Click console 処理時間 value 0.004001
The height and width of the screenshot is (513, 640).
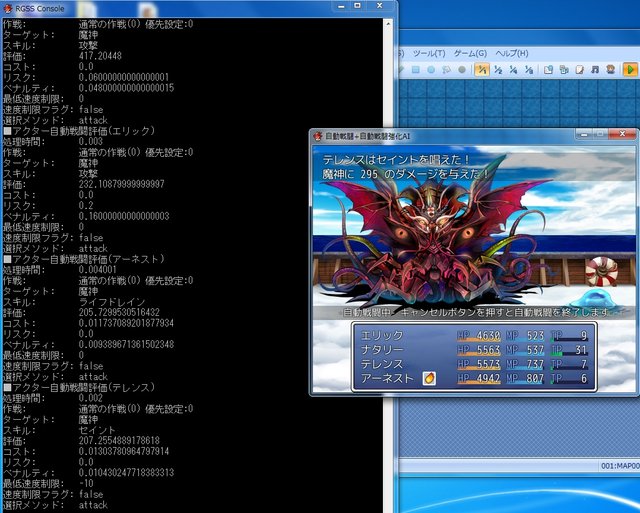click(x=98, y=270)
